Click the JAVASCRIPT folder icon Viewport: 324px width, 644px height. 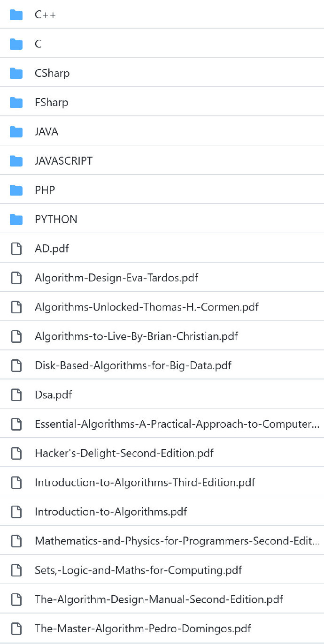click(16, 161)
